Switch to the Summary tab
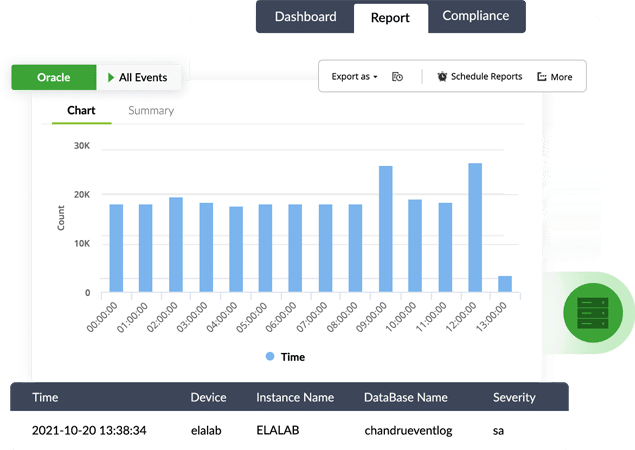Screen dimensions: 635x450 [x=151, y=111]
